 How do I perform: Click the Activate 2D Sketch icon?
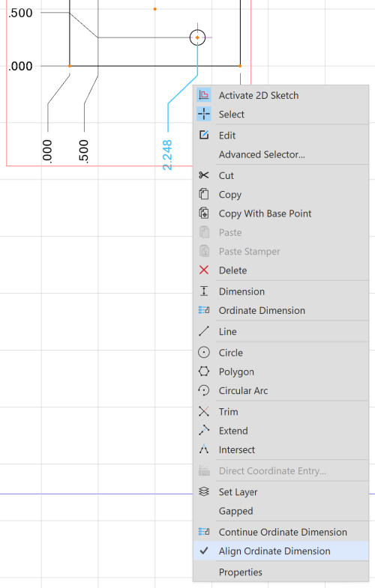[x=204, y=95]
